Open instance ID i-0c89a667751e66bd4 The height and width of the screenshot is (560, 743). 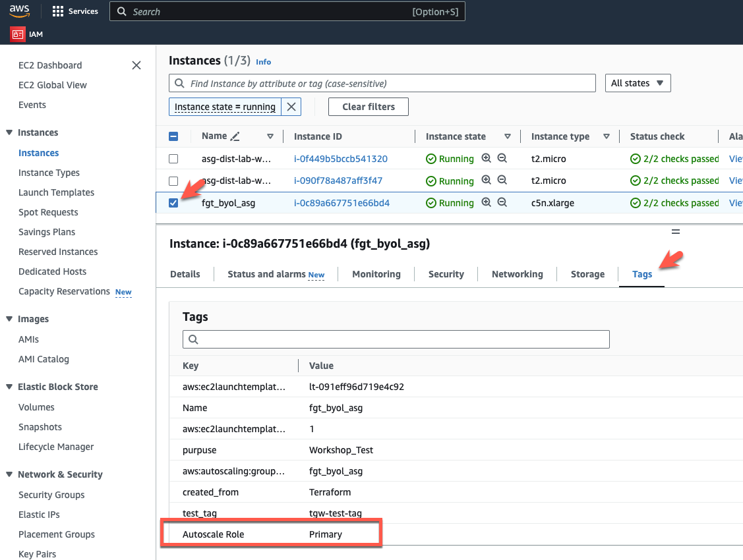(x=342, y=203)
